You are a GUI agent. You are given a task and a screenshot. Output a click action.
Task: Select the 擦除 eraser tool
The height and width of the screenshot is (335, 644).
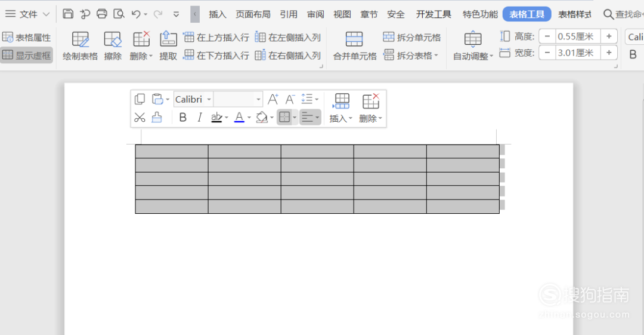tap(113, 46)
